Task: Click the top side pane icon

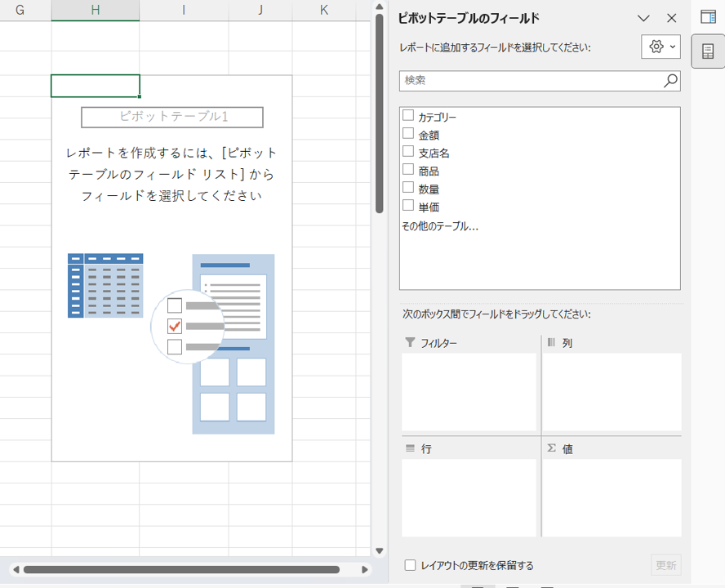Action: pyautogui.click(x=708, y=17)
